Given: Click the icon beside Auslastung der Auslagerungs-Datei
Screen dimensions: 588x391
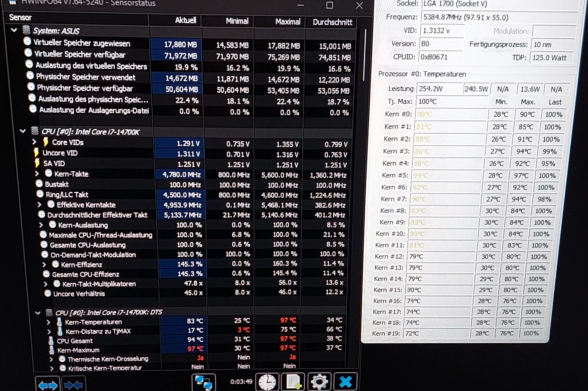Looking at the screenshot, I should (x=33, y=109).
